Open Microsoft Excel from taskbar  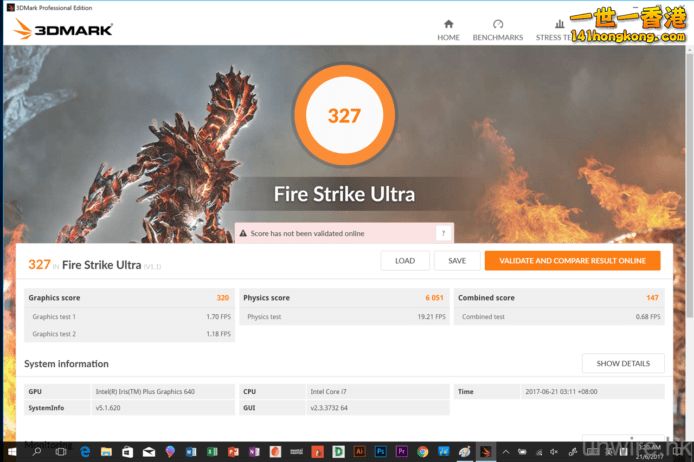pyautogui.click(x=212, y=452)
